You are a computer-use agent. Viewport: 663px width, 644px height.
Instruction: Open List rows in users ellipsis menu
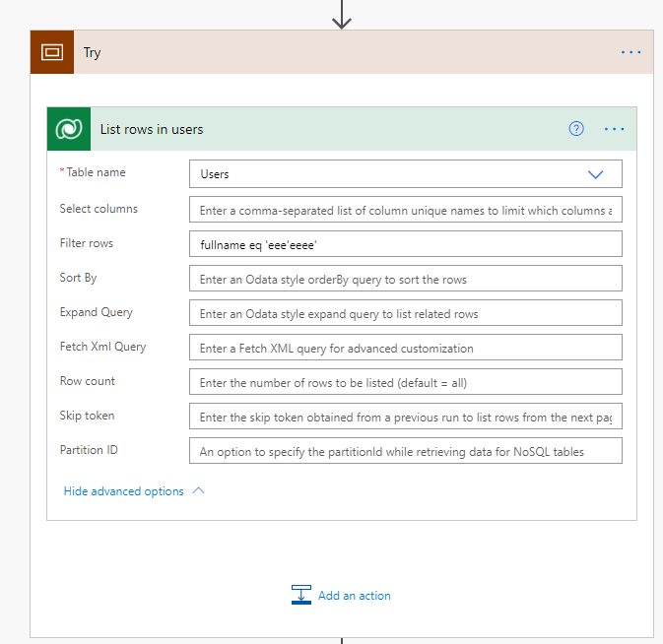tap(615, 129)
